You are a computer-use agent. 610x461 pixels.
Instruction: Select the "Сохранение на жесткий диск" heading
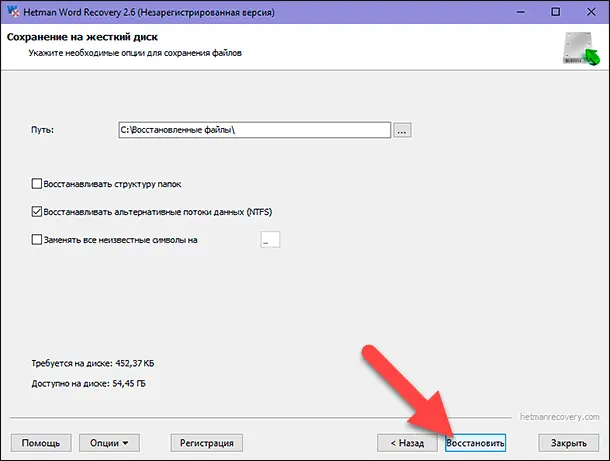(70, 38)
